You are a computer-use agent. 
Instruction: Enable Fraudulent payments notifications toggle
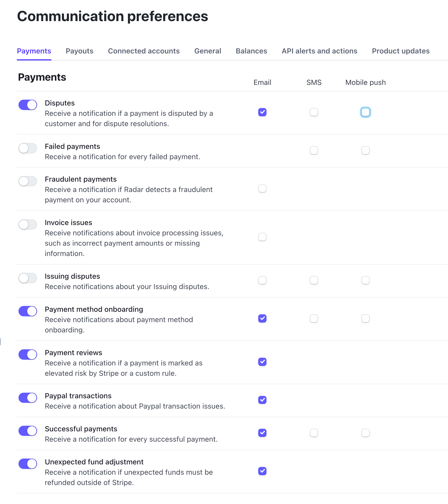tap(28, 181)
